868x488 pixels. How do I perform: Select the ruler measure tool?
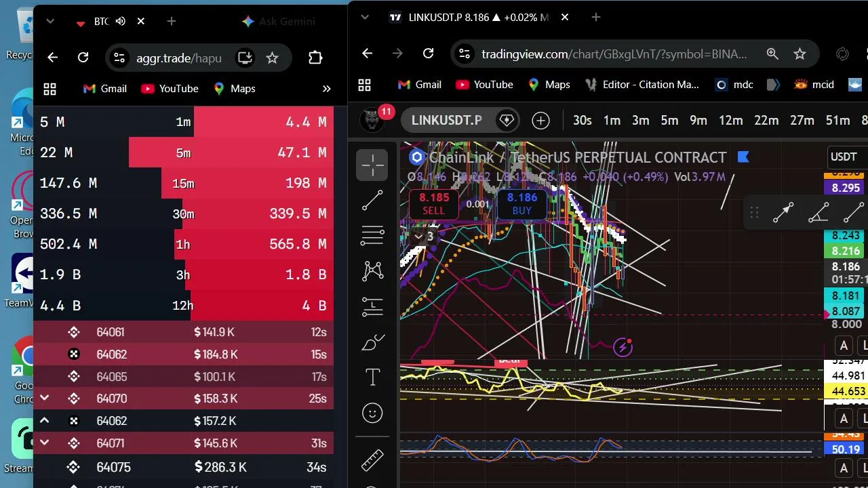(x=372, y=460)
